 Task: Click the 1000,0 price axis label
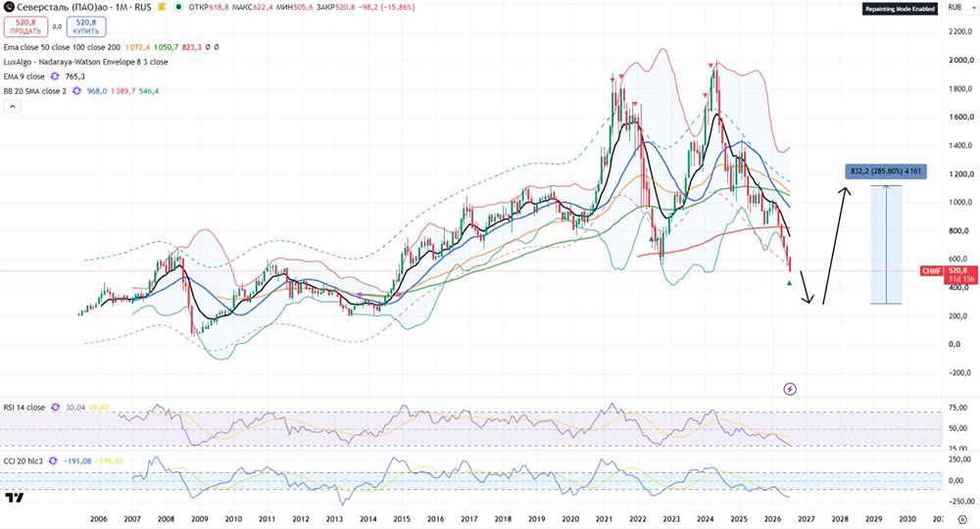pyautogui.click(x=962, y=203)
